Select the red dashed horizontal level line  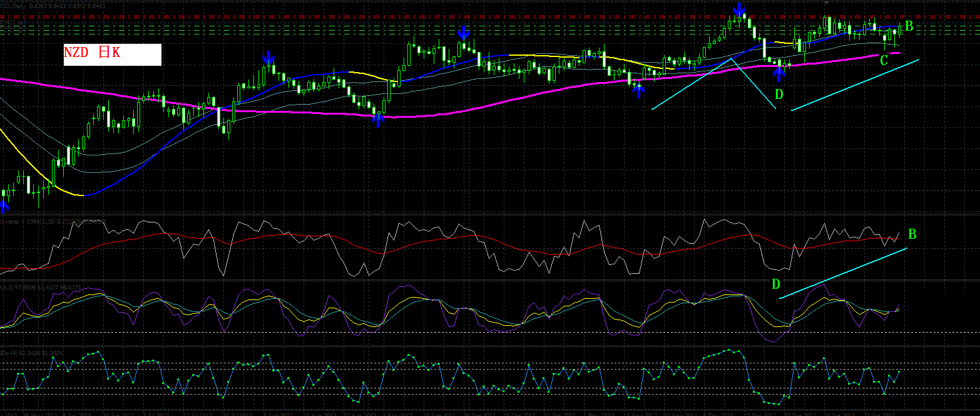tap(490, 18)
